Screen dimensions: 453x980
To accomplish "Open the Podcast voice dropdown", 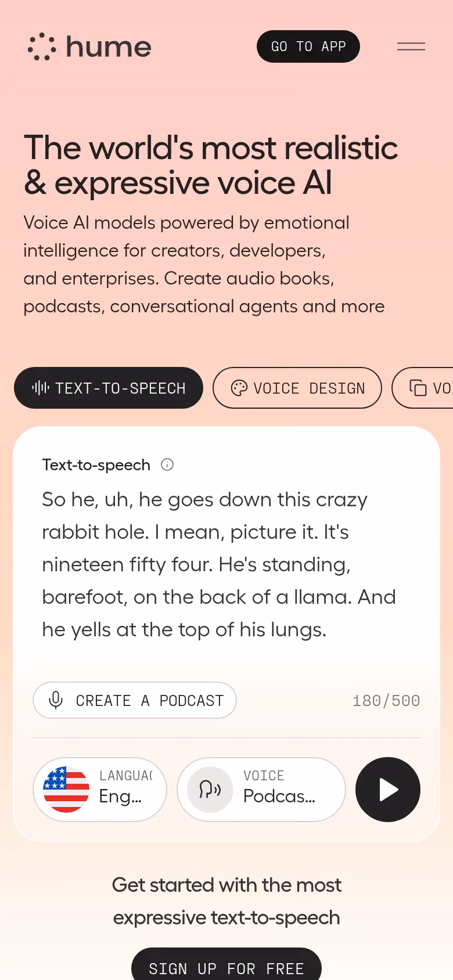I will pyautogui.click(x=261, y=790).
